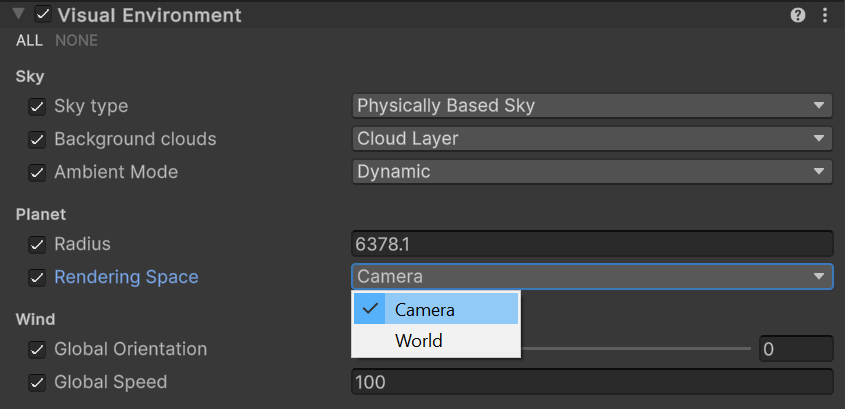
Task: Collapse the Visual Environment foldout arrow
Action: point(18,15)
